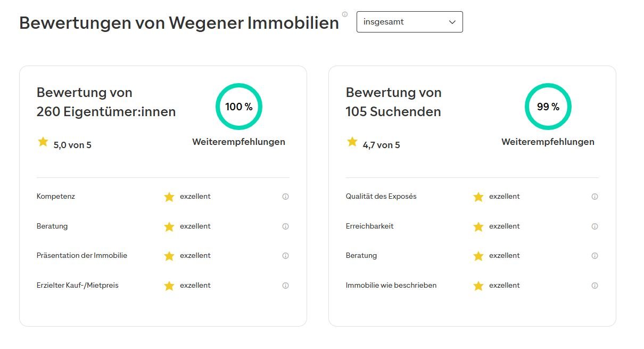The image size is (644, 349).
Task: Show info for Immobilie wie beschrieben
Action: click(595, 286)
